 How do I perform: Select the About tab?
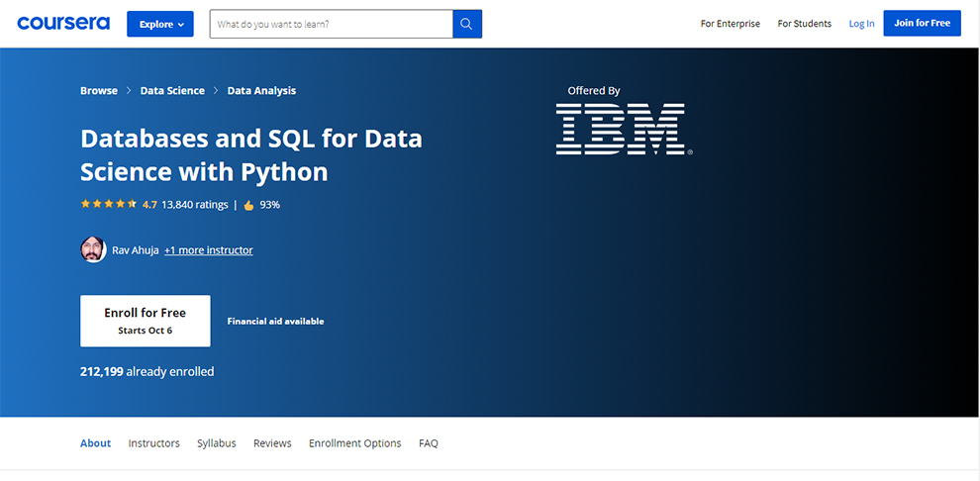[x=96, y=443]
